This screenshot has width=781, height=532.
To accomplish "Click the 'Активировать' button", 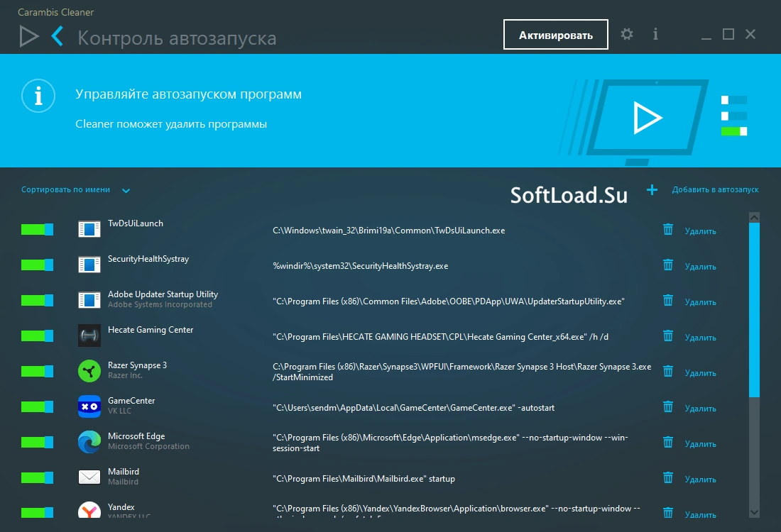I will pos(556,34).
